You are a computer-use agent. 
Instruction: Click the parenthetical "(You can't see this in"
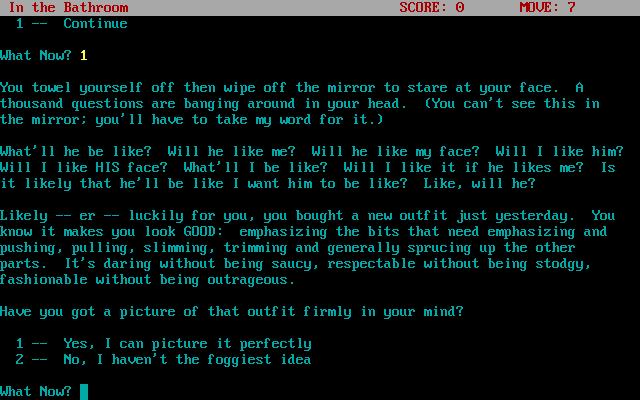[512, 103]
